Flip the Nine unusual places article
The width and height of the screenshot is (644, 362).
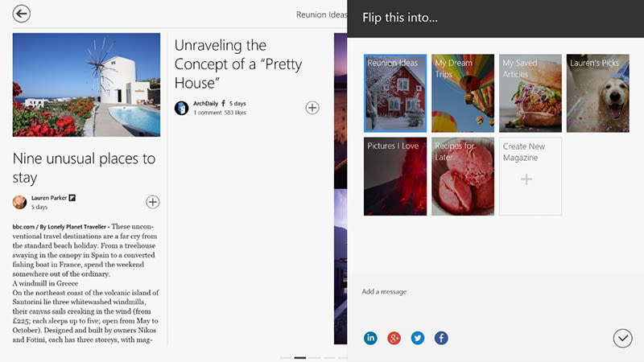(x=152, y=202)
